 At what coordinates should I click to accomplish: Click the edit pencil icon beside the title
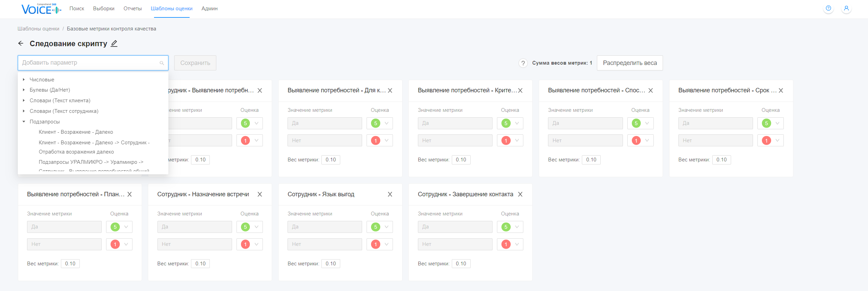114,43
